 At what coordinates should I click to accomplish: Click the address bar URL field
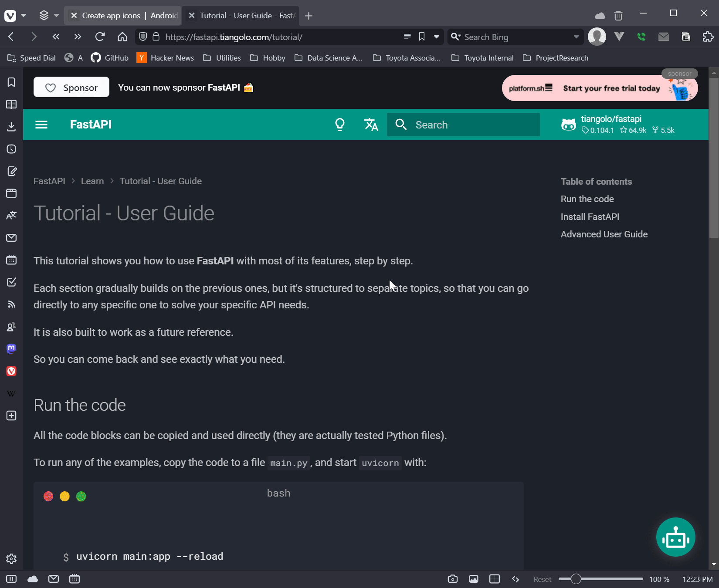coord(279,37)
